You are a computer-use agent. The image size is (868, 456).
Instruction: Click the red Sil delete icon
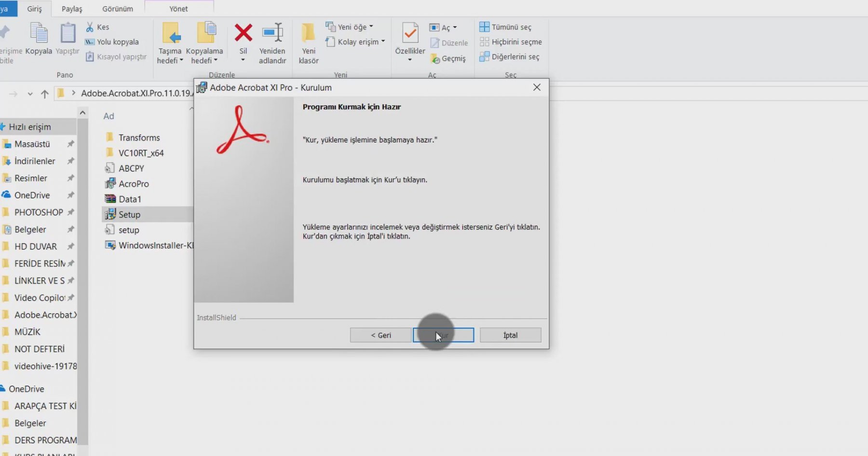tap(243, 33)
